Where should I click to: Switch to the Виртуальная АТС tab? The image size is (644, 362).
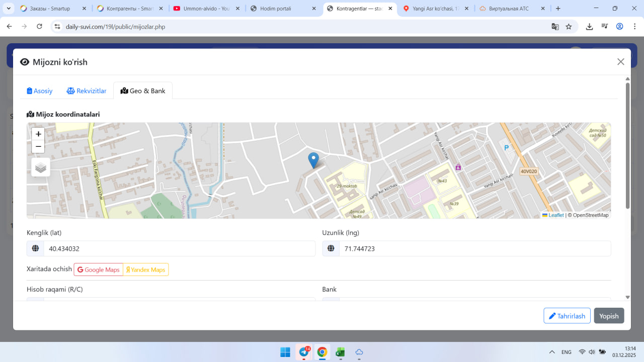[513, 9]
